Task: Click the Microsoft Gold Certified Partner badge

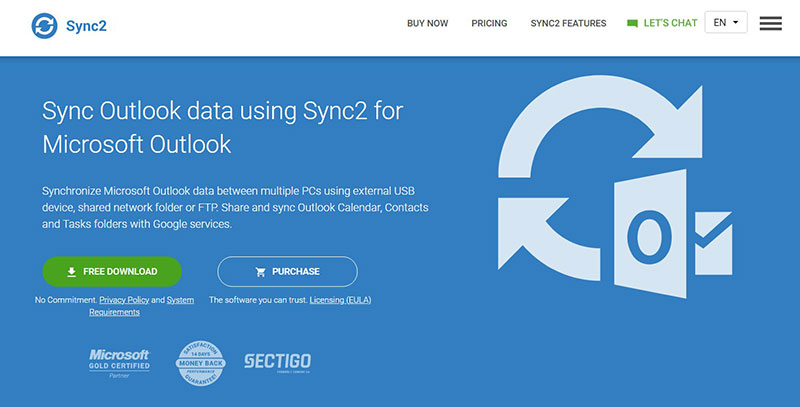Action: pos(119,363)
